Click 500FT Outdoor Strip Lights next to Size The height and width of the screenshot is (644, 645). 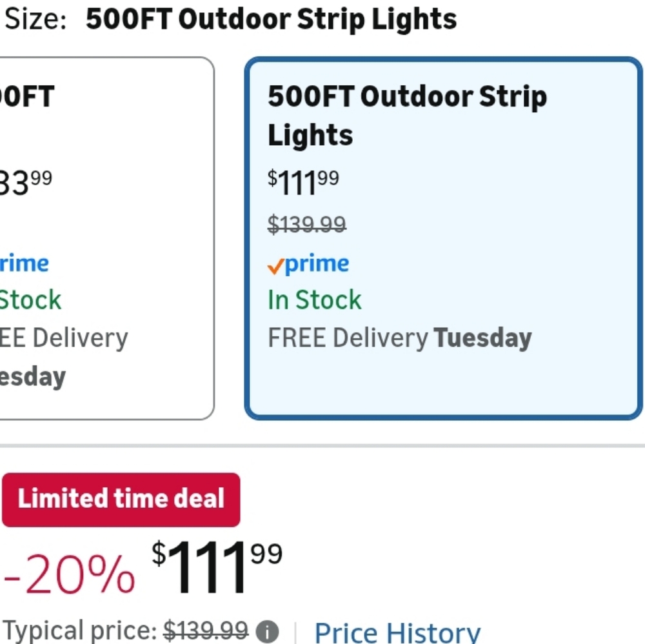pyautogui.click(x=271, y=19)
